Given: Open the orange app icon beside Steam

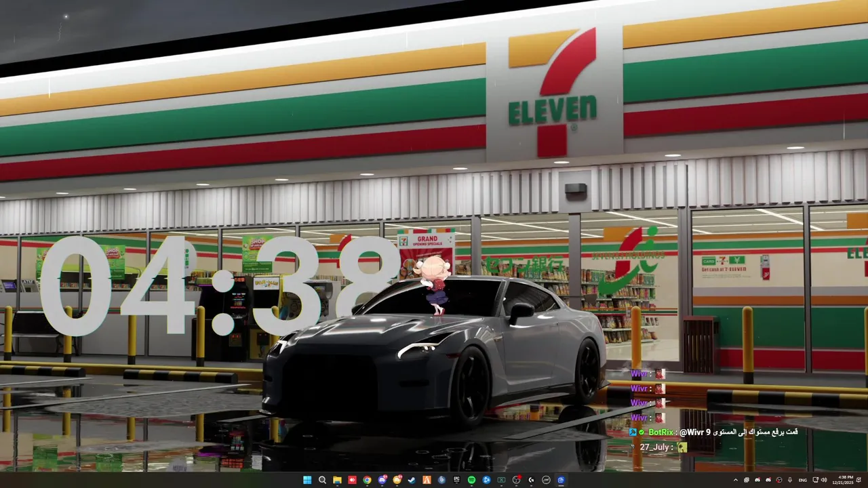Looking at the screenshot, I should tap(427, 480).
